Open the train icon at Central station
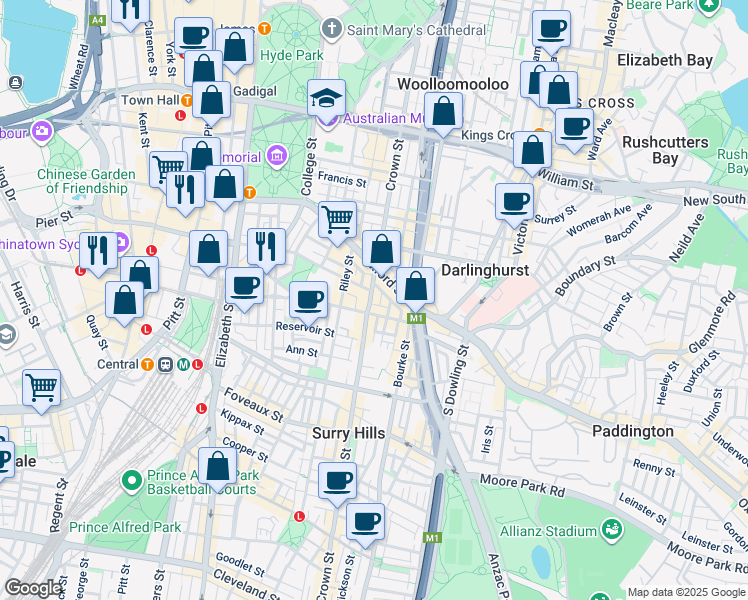The image size is (748, 600). (x=166, y=365)
